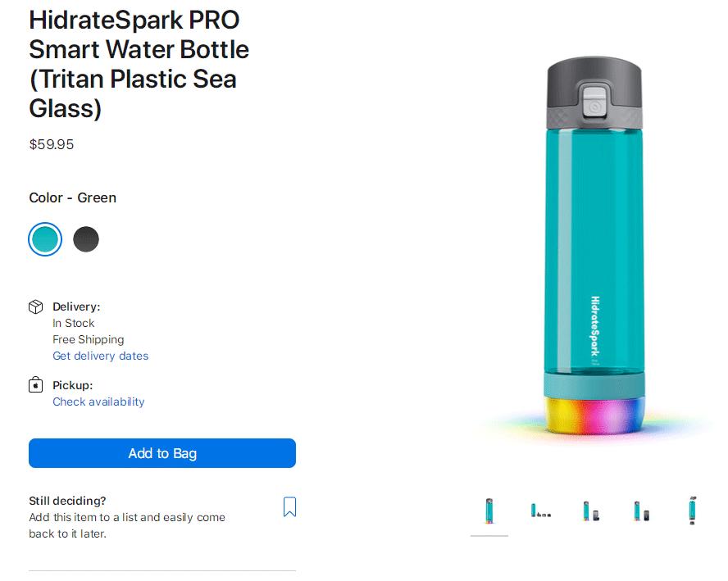The image size is (728, 581).
Task: Open the Get delivery dates link
Action: tap(101, 356)
